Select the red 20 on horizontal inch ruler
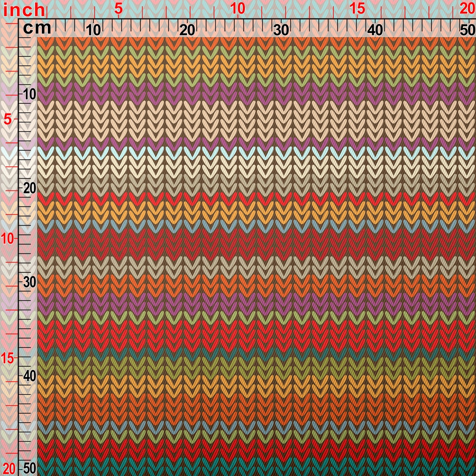The height and width of the screenshot is (476, 476). pos(468,9)
